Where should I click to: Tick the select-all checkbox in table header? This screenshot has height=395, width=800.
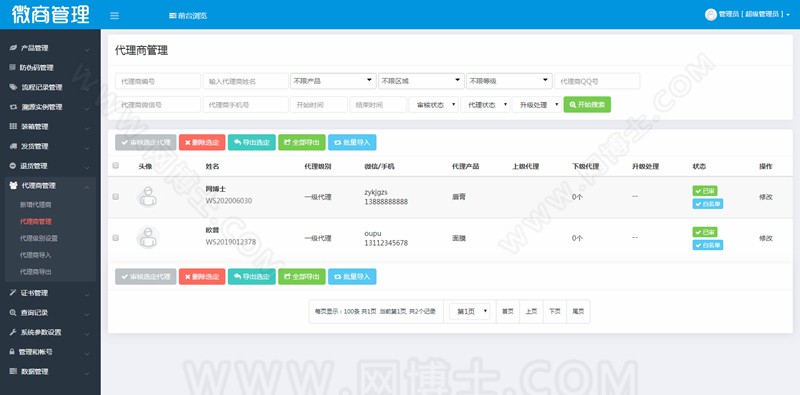click(x=115, y=165)
